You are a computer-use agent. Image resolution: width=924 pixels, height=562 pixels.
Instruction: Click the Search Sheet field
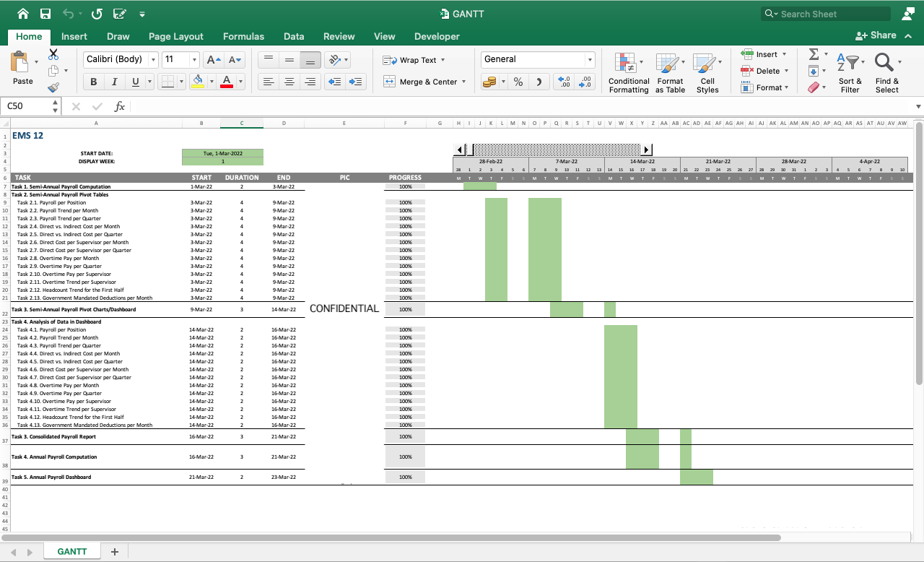pos(826,14)
